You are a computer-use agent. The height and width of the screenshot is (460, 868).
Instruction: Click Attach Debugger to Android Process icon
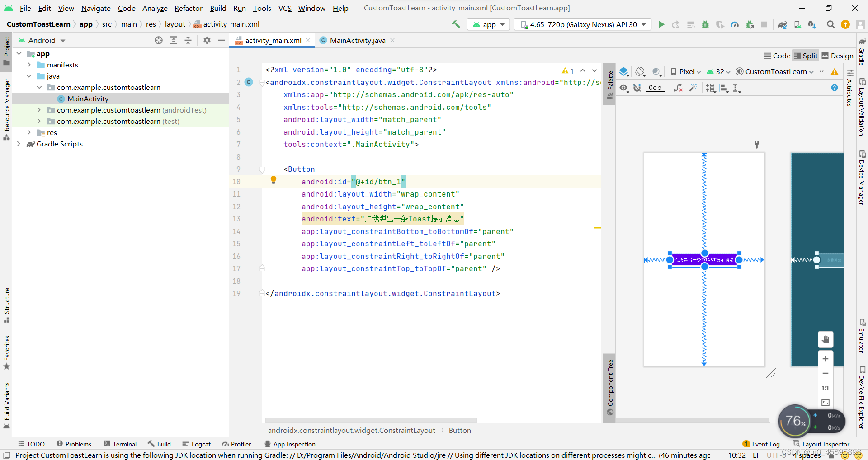[x=750, y=24]
